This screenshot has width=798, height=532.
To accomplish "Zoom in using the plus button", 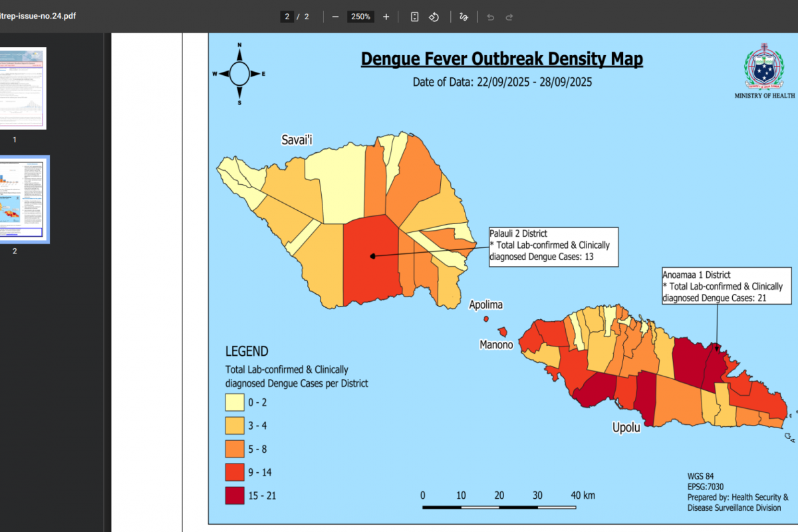I will [386, 17].
